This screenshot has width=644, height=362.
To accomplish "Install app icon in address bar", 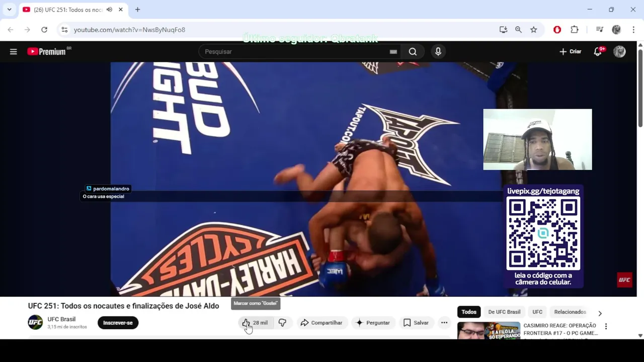I will pos(503,30).
